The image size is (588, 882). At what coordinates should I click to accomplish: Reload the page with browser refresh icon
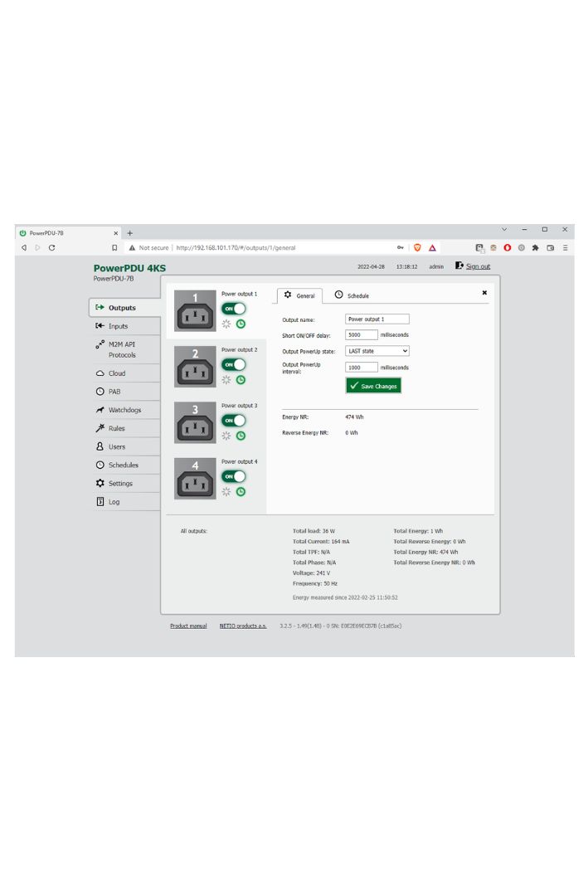tap(52, 247)
